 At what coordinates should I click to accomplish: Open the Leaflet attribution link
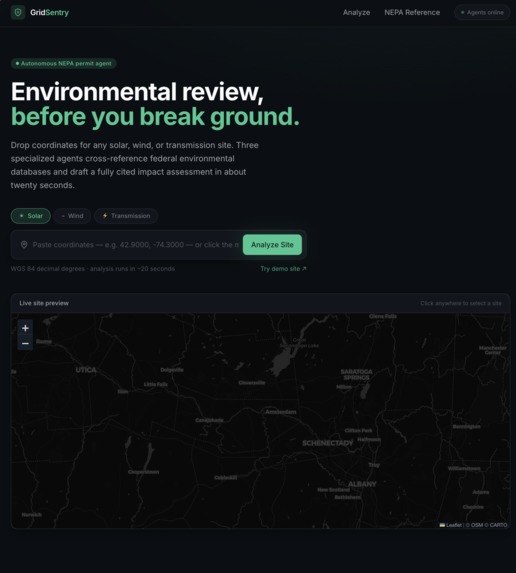[451, 525]
